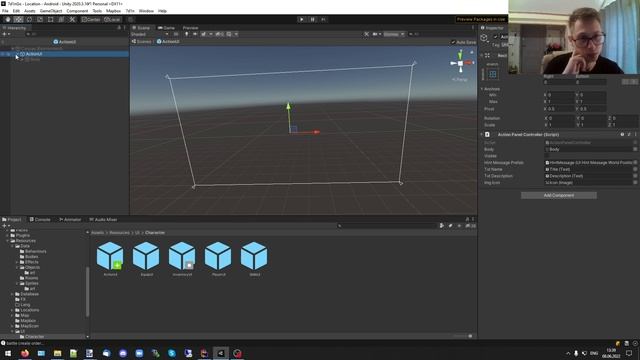Open the Gizmos dropdown in scene view

393,34
